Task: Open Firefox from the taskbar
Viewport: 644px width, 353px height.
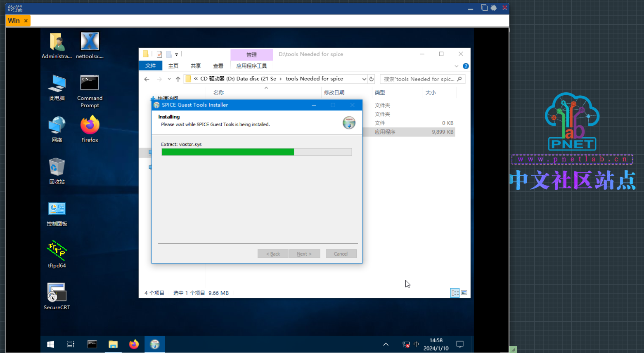Action: [x=134, y=344]
